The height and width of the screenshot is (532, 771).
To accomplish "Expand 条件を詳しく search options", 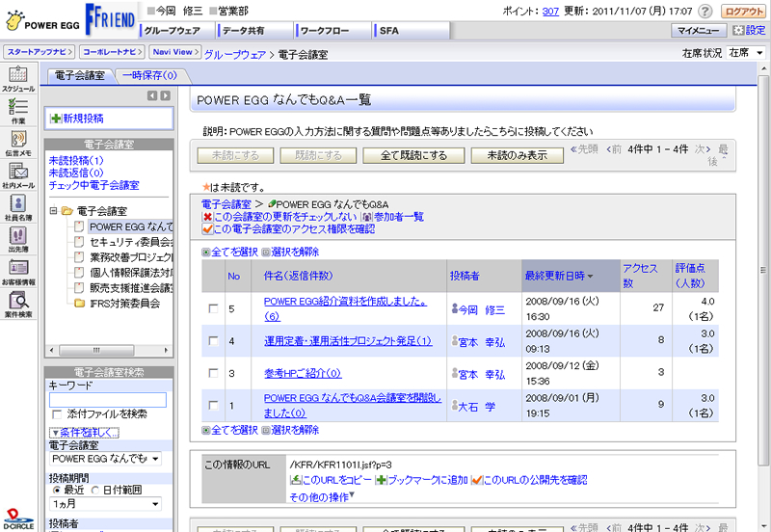I will pyautogui.click(x=84, y=433).
